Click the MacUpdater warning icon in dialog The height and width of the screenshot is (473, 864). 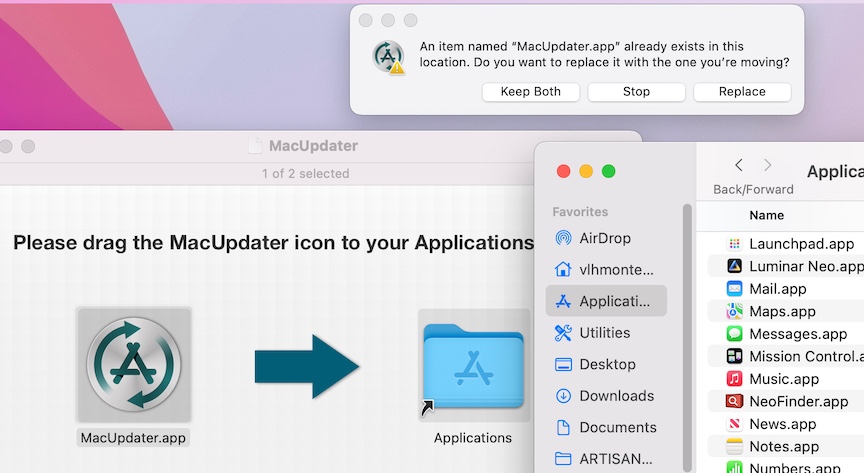point(388,57)
